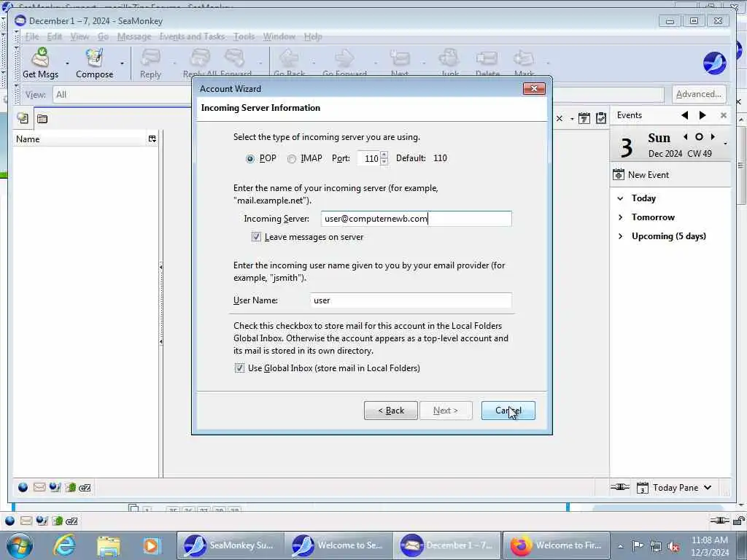Switch to Welcome to Firefox taskbar window
This screenshot has width=747, height=560.
(557, 545)
